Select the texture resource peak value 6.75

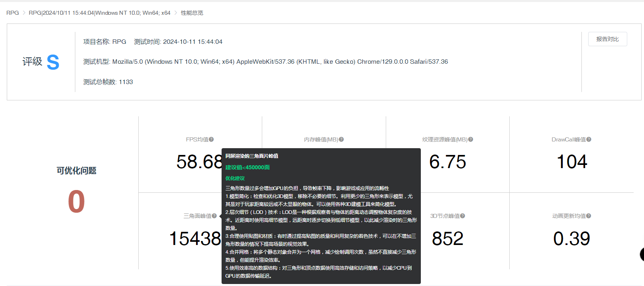[448, 162]
